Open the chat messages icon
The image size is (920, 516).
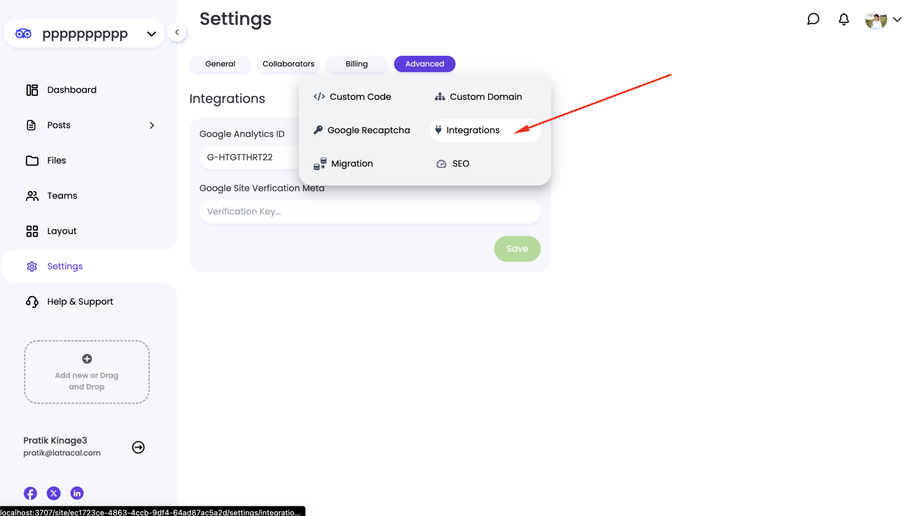(x=813, y=19)
